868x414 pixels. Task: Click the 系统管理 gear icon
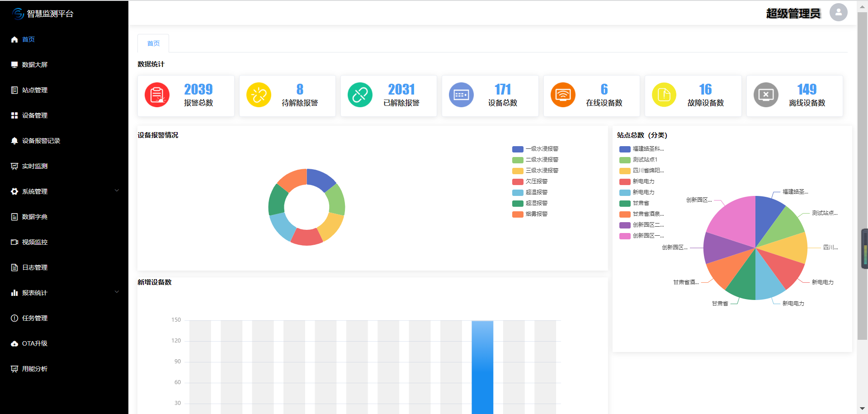tap(14, 191)
